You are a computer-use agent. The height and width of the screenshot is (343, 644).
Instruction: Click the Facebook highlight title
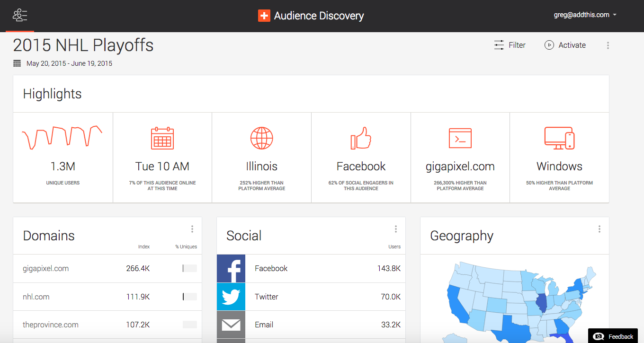coord(361,167)
